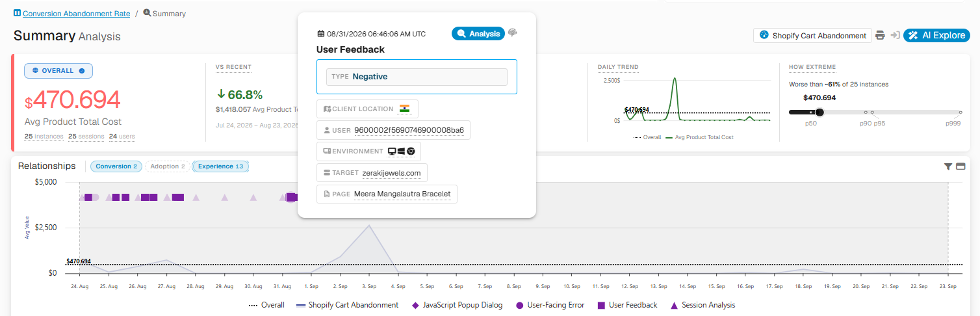Open the 24 users link

[122, 137]
